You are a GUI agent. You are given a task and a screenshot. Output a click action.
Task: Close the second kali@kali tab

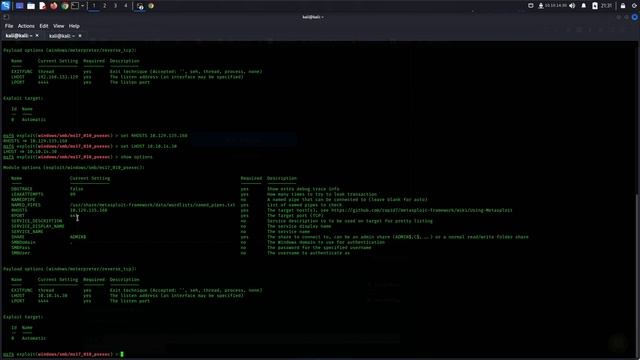(x=80, y=36)
